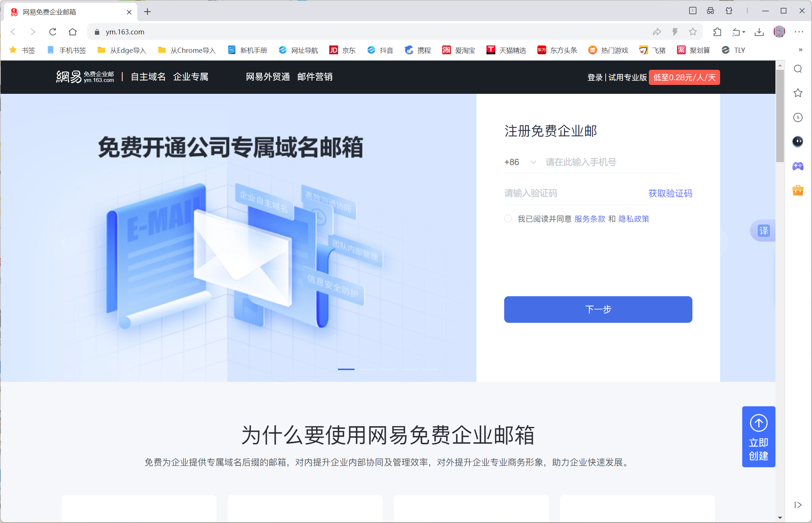
Task: Open the 携程 bookmark
Action: click(418, 50)
